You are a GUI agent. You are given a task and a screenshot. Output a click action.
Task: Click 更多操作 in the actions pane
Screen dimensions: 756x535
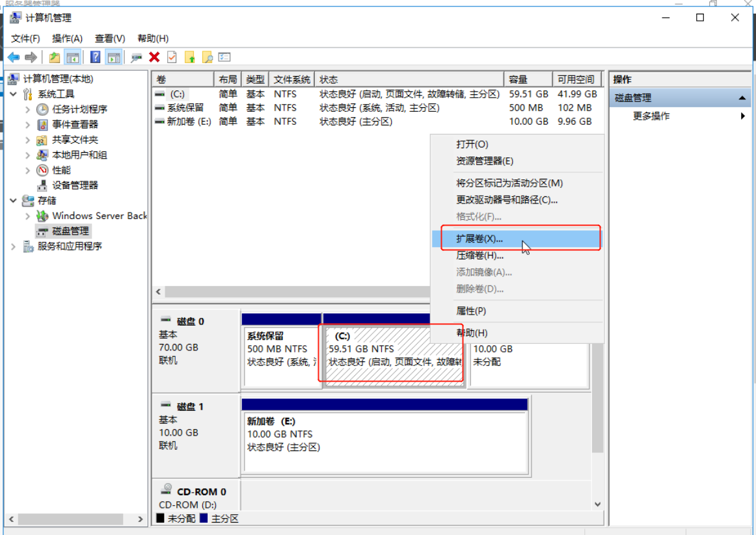(651, 116)
